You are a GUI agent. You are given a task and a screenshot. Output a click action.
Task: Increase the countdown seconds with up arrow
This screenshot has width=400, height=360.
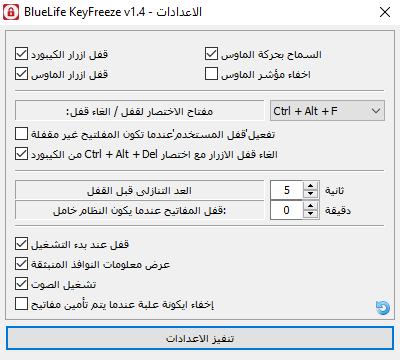pyautogui.click(x=310, y=186)
